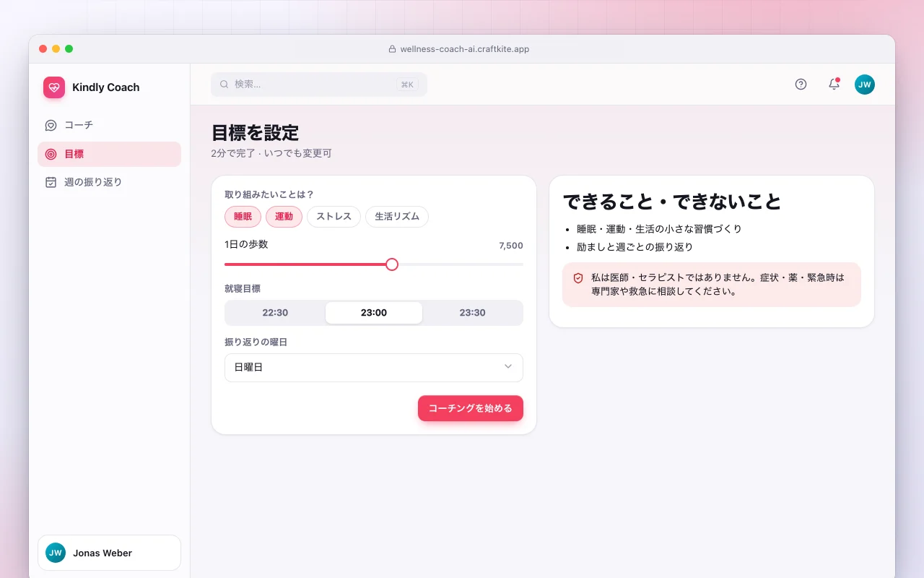Click the 私は医師・セラピストではありません disclaimer text
The image size is (924, 578).
718,285
